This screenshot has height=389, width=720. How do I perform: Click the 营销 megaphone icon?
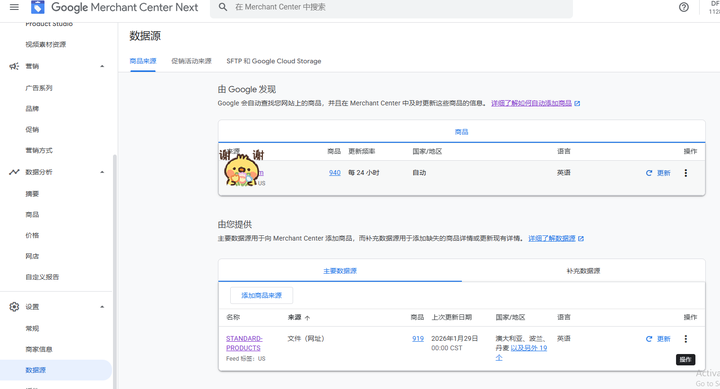(14, 66)
